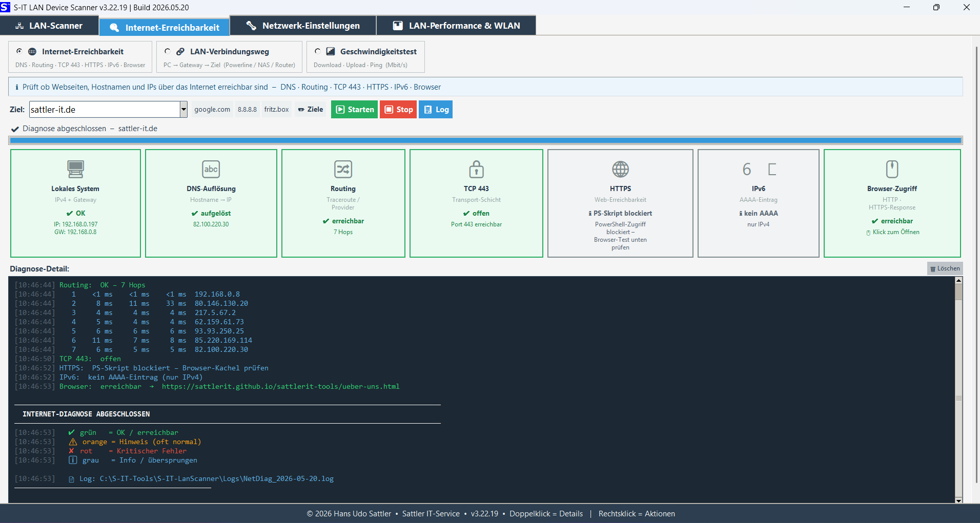The width and height of the screenshot is (980, 523).
Task: Click Rechtsklick = Aktionen in status bar
Action: point(637,514)
